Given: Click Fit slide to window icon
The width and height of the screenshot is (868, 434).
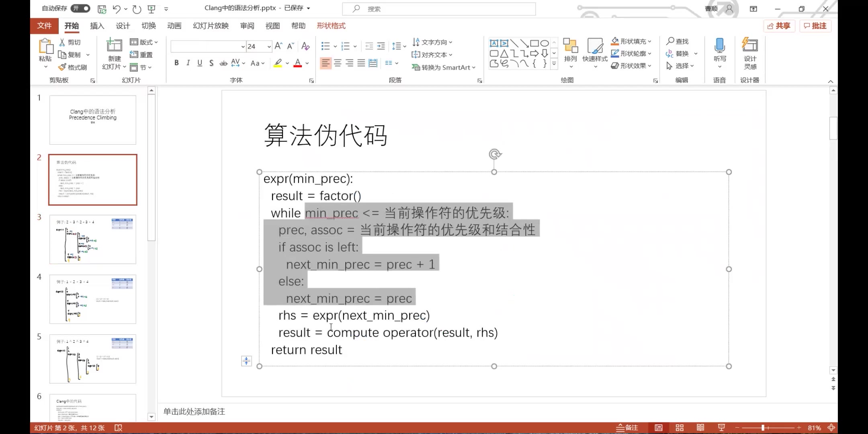Looking at the screenshot, I should pos(831,428).
